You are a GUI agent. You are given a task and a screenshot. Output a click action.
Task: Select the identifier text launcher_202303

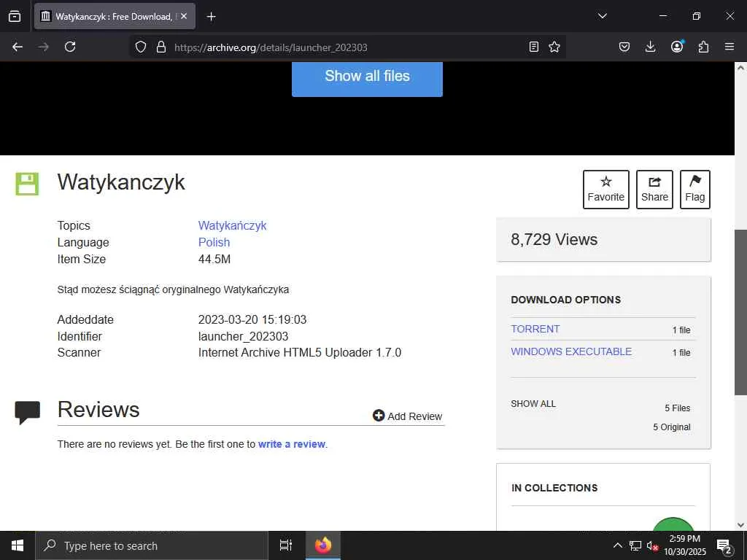243,336
